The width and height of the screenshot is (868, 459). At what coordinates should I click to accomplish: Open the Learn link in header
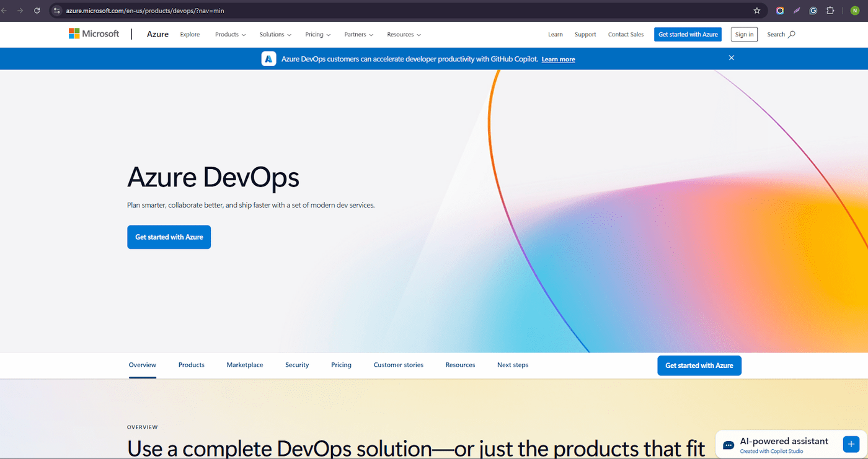556,35
